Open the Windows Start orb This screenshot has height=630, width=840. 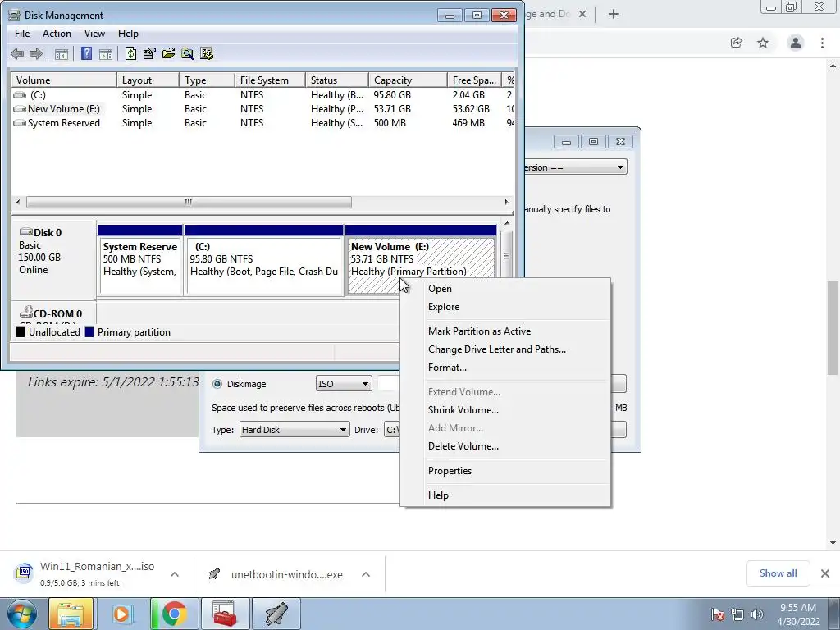coord(21,614)
